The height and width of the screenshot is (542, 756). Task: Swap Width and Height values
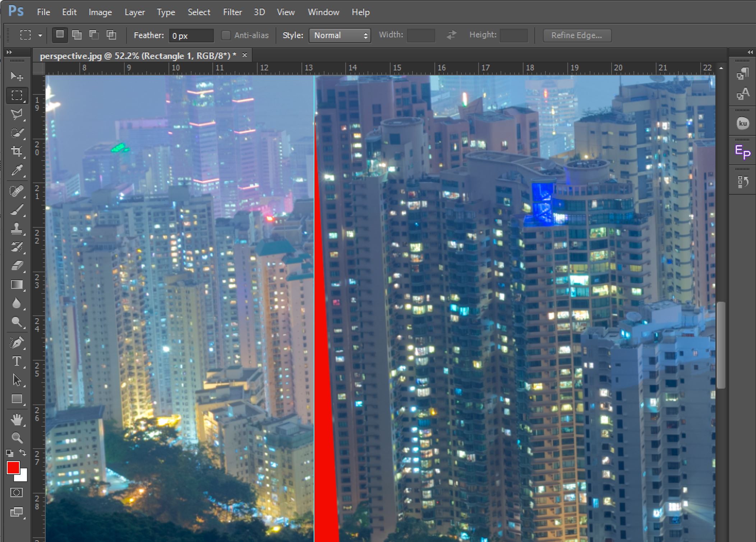[451, 35]
